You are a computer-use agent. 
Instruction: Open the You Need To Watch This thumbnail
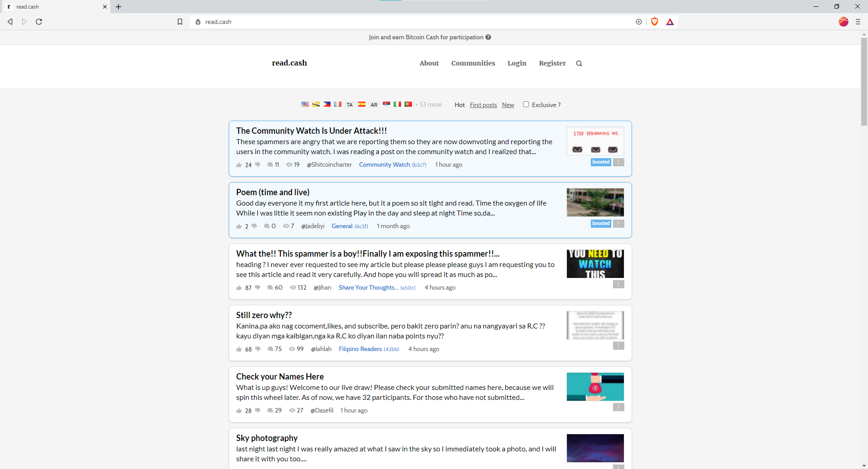point(595,264)
